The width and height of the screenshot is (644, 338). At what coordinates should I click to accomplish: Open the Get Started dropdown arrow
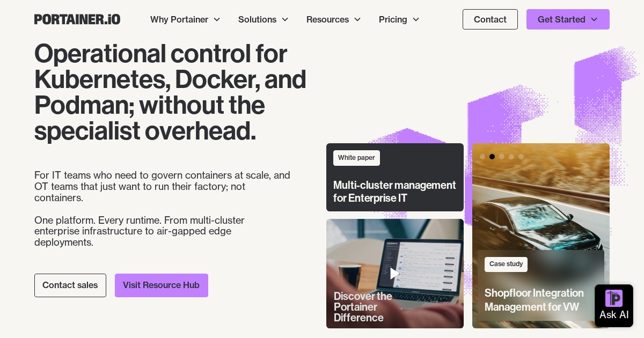[594, 19]
